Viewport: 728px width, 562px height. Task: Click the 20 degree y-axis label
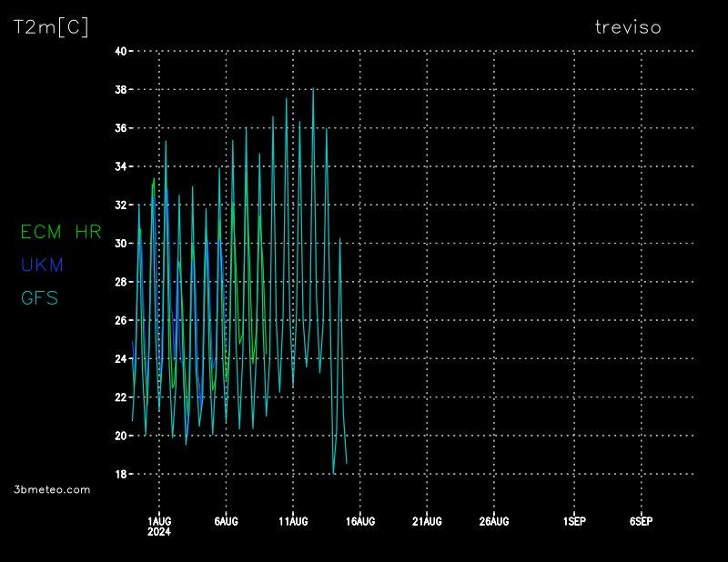click(120, 437)
